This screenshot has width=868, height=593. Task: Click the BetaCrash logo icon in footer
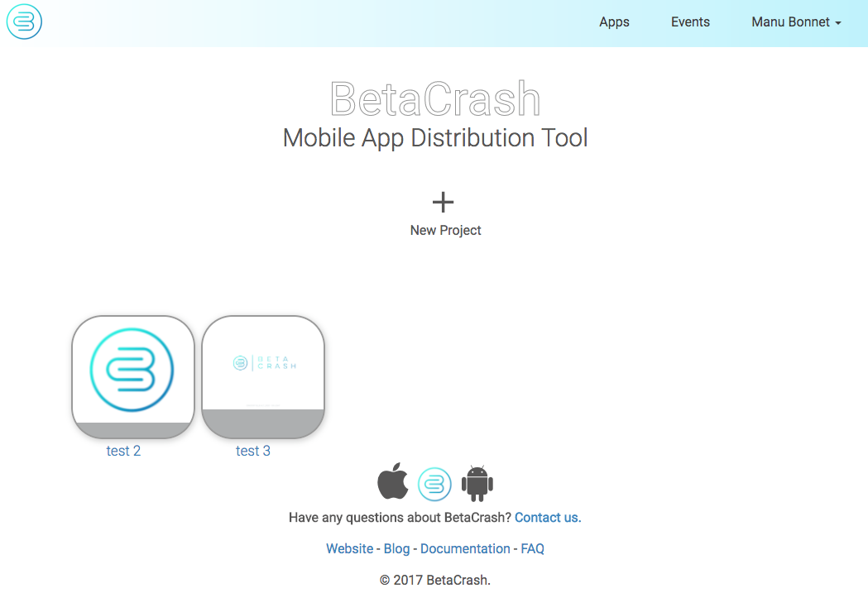click(x=434, y=484)
